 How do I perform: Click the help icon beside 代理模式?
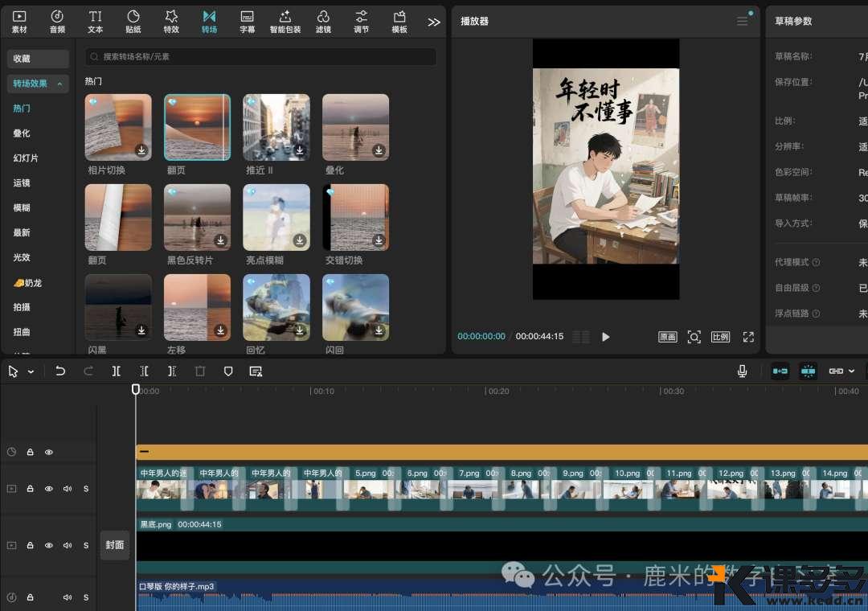(x=816, y=262)
